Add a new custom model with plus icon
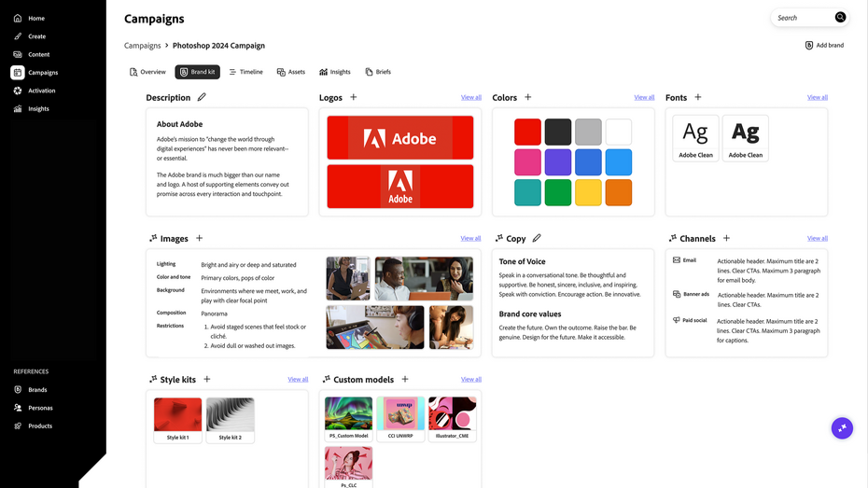This screenshot has width=868, height=488. point(405,379)
